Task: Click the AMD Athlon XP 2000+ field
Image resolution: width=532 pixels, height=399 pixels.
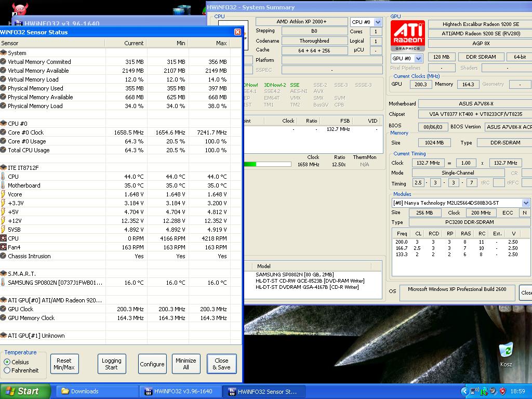Action: pyautogui.click(x=301, y=22)
